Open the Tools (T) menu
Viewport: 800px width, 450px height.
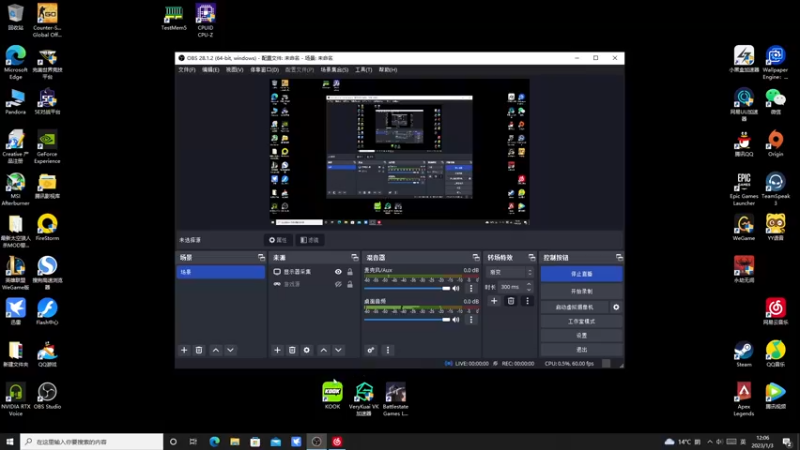pos(364,70)
